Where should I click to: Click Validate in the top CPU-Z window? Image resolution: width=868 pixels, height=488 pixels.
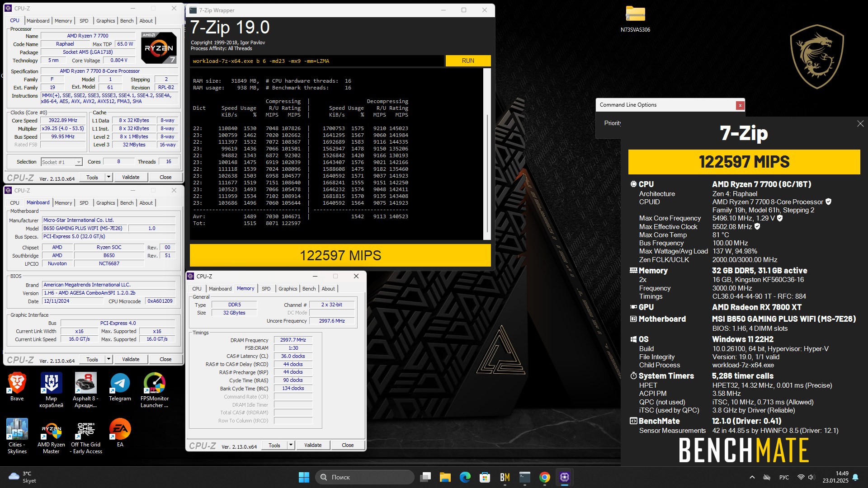131,177
